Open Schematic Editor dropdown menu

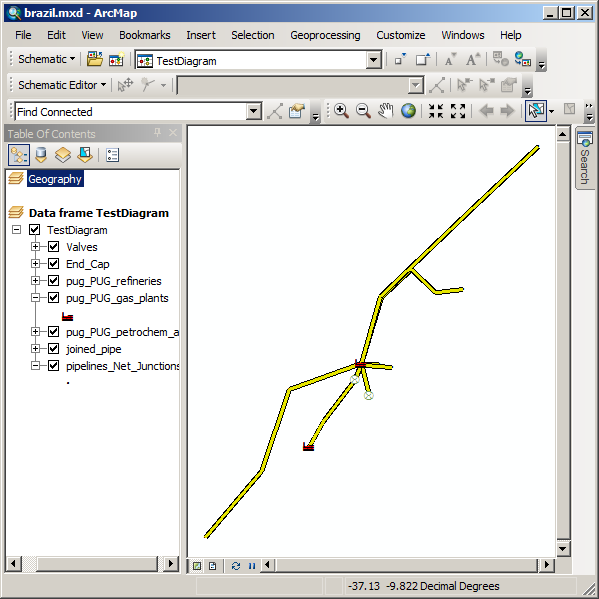pos(62,85)
